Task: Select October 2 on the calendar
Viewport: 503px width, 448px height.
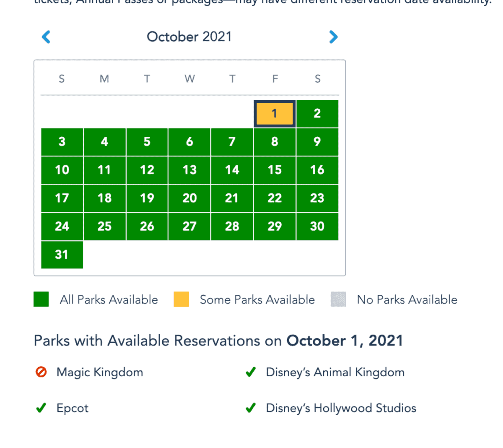Action: pyautogui.click(x=317, y=113)
